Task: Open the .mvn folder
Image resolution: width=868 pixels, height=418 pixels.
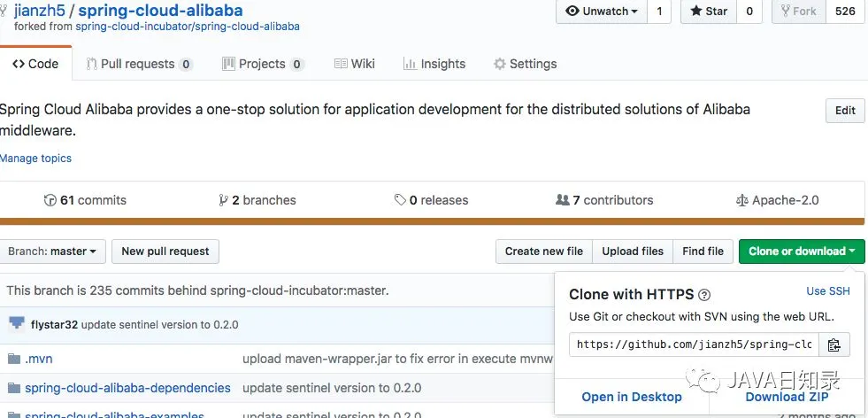Action: 39,359
